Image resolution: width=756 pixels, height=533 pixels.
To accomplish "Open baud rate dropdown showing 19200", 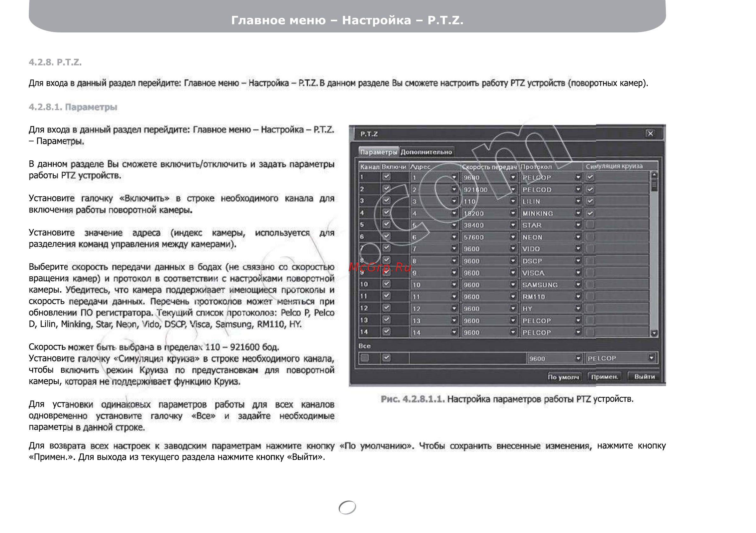I will coord(513,213).
